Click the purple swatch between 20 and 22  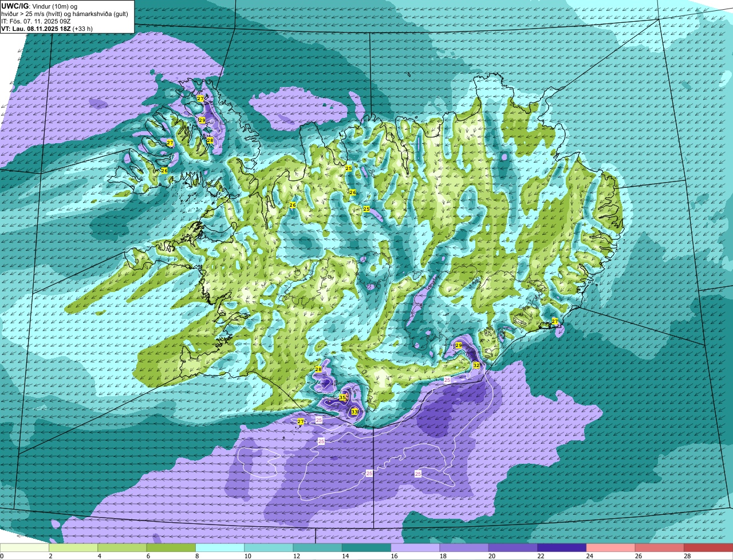[x=513, y=547]
